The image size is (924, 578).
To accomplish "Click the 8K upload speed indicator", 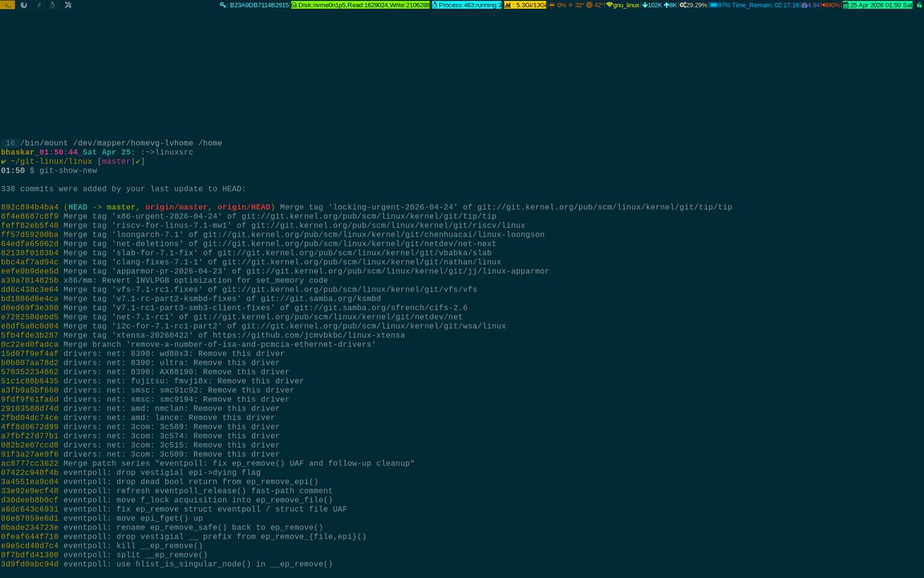I will coord(670,5).
